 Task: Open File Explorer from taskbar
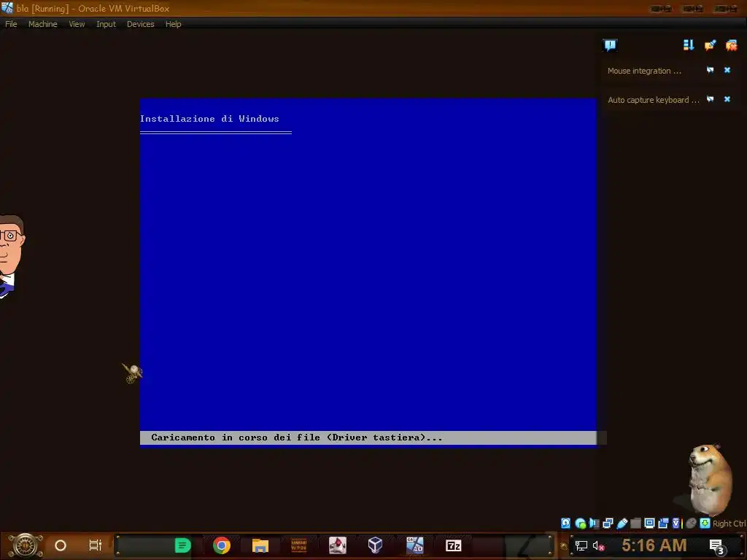[260, 545]
